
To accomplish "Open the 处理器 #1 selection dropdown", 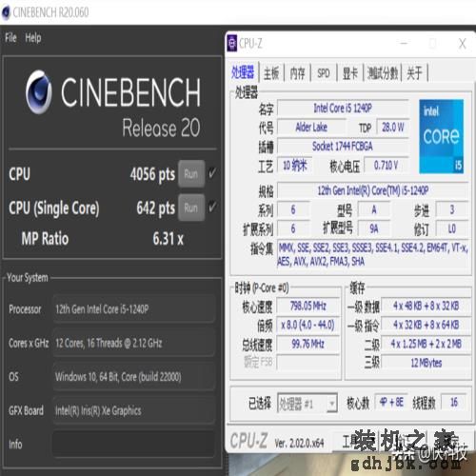I will point(307,404).
